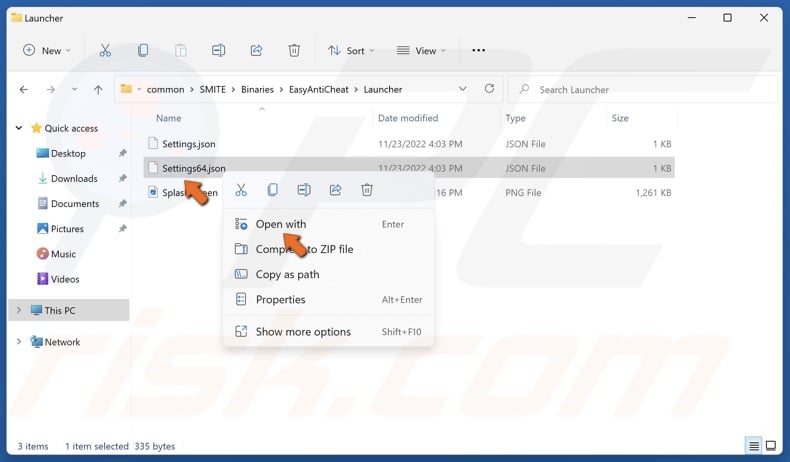Open Documents in Quick access
This screenshot has height=462, width=790.
tap(75, 204)
